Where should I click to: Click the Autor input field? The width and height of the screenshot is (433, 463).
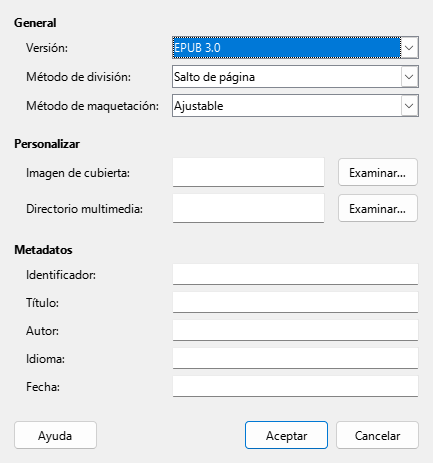click(295, 330)
